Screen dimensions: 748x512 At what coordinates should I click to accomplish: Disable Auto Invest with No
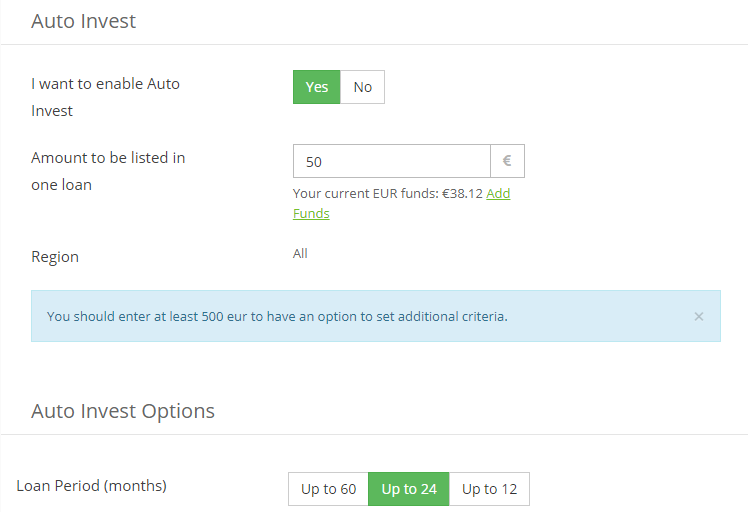click(362, 87)
